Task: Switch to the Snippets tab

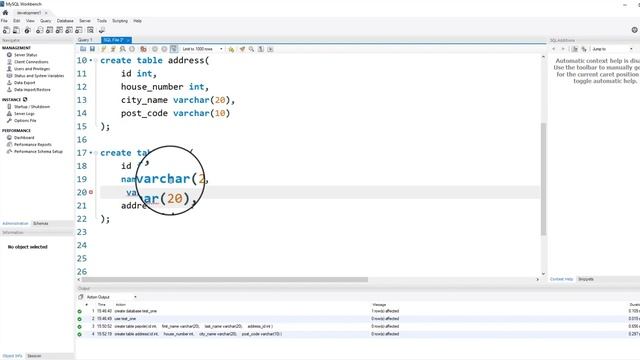Action: (586, 279)
